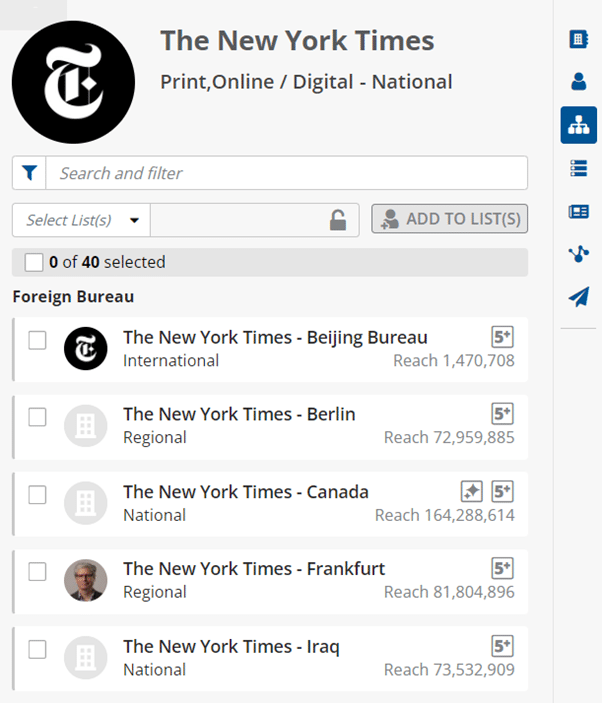Open the news articles icon in sidebar
This screenshot has width=602, height=703.
click(578, 211)
